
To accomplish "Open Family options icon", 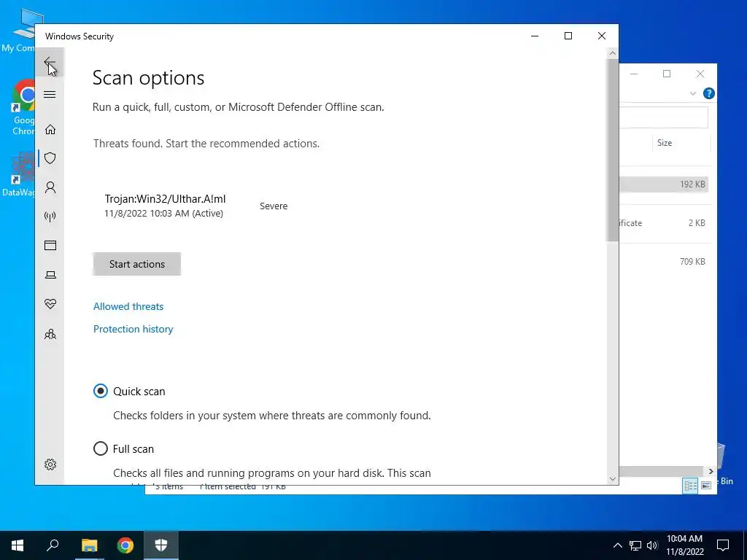I will click(x=50, y=334).
